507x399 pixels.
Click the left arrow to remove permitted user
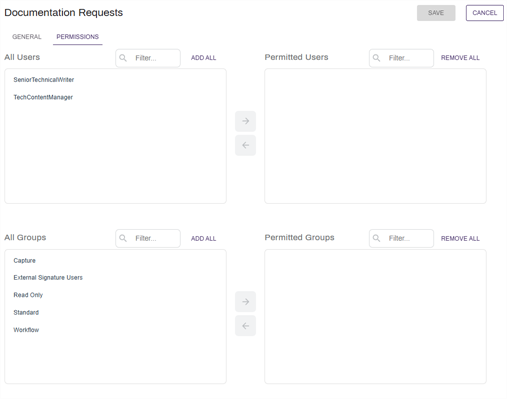point(245,145)
